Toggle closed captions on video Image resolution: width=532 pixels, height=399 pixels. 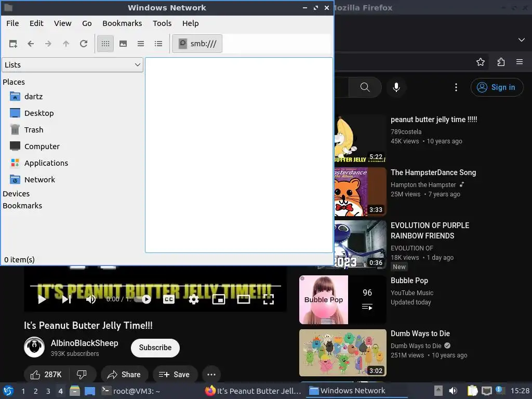pos(169,299)
